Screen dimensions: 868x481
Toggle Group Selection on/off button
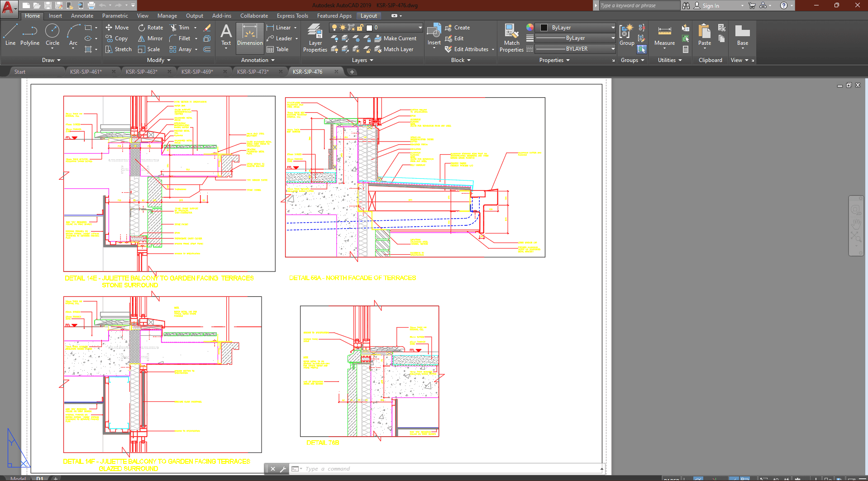tap(642, 49)
